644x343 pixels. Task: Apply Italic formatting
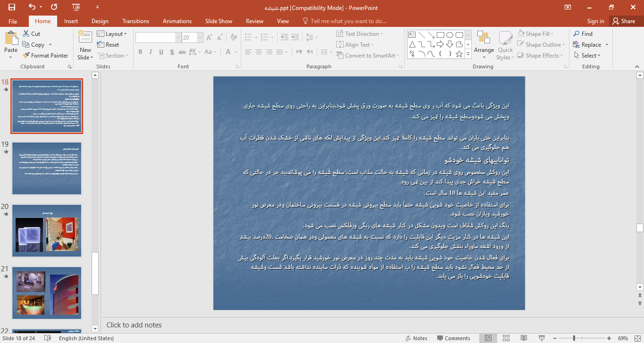pos(151,52)
